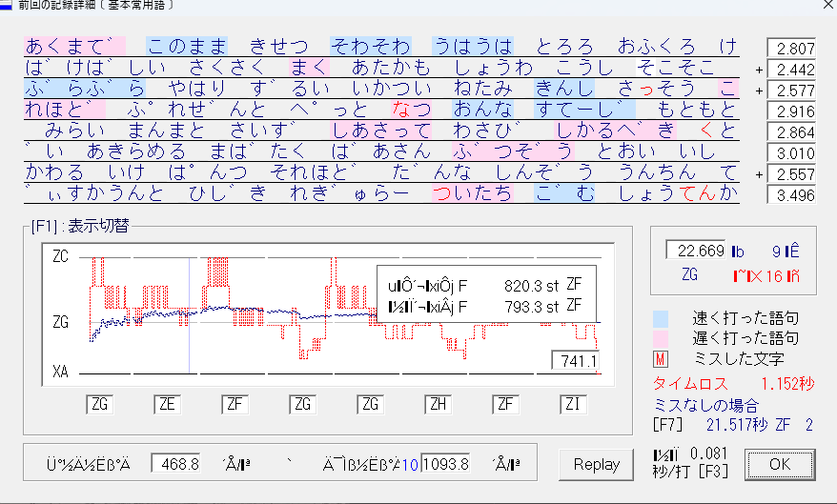Click the Replay button
Screen dimensions: 837x504
(x=596, y=465)
